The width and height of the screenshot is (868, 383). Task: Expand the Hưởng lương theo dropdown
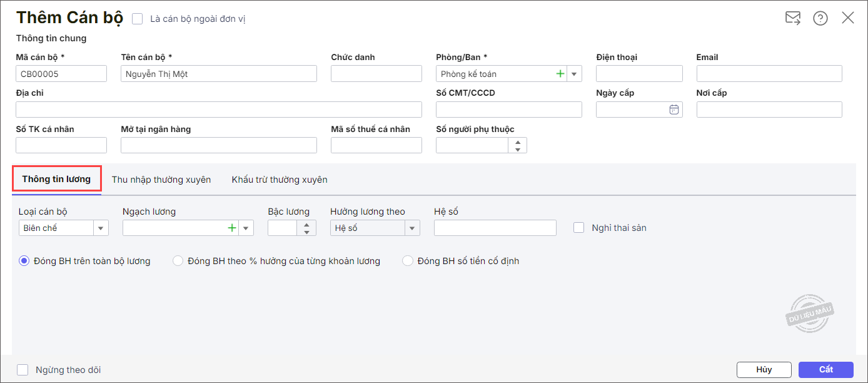(412, 228)
